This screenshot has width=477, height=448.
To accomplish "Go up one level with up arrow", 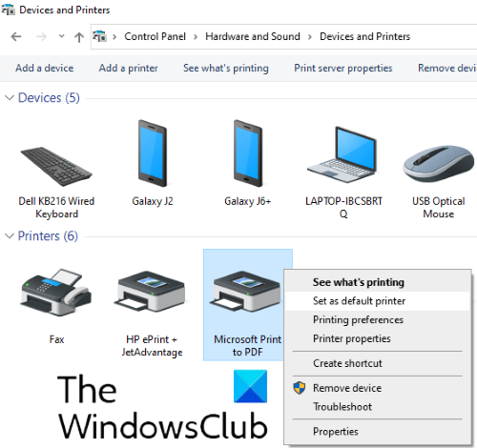I will click(x=79, y=37).
